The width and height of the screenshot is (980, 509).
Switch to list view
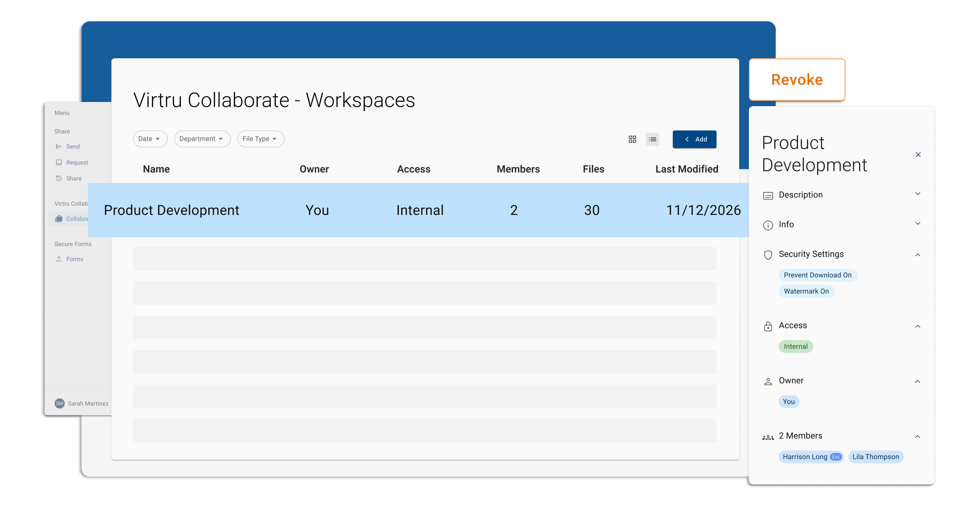point(652,139)
